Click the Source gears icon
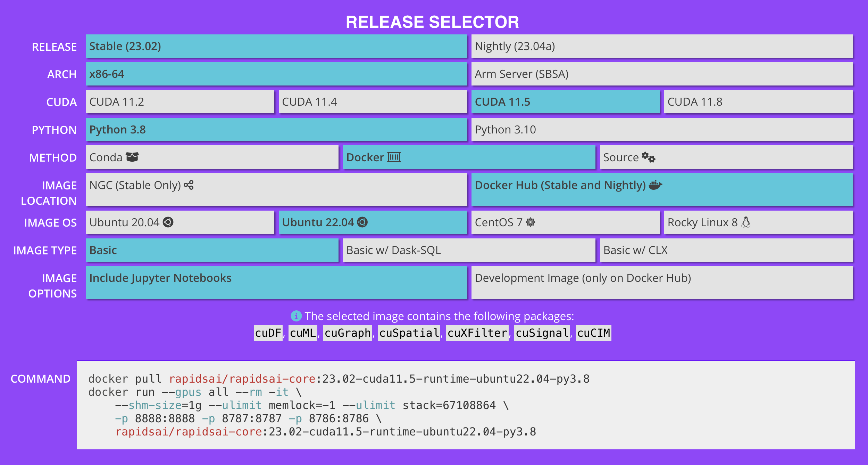Screen dimensions: 868x465 tap(649, 157)
